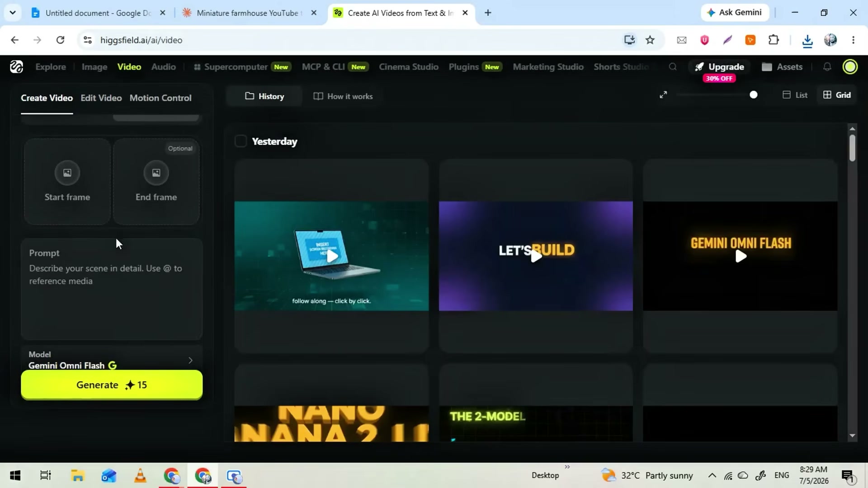Open a new browser tab
868x488 pixels.
click(488, 13)
